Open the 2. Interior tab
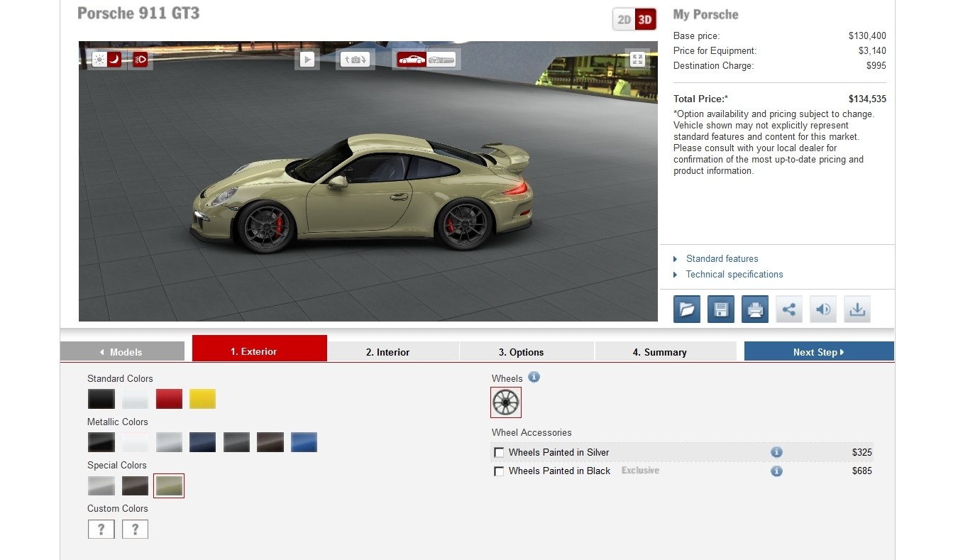 (x=393, y=351)
